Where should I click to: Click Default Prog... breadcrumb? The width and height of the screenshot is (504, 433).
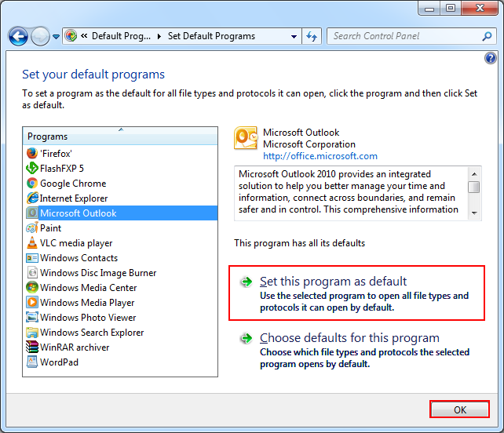tap(121, 36)
